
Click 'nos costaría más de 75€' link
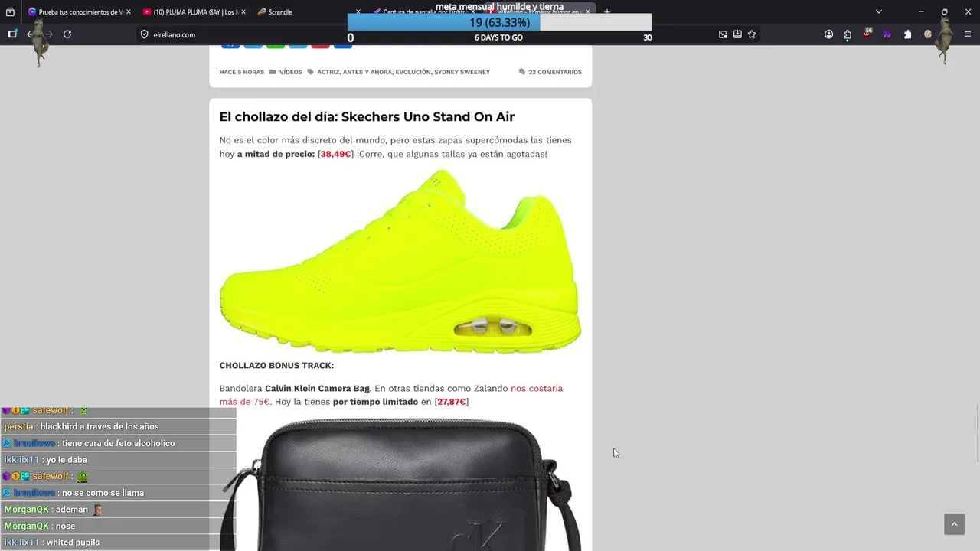390,395
